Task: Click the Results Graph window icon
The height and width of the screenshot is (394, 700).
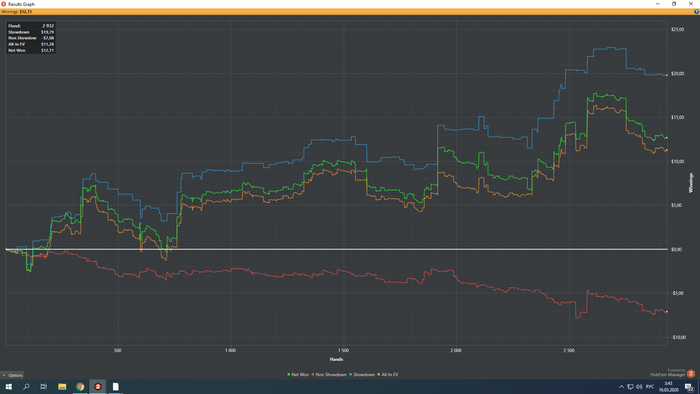Action: pos(4,4)
